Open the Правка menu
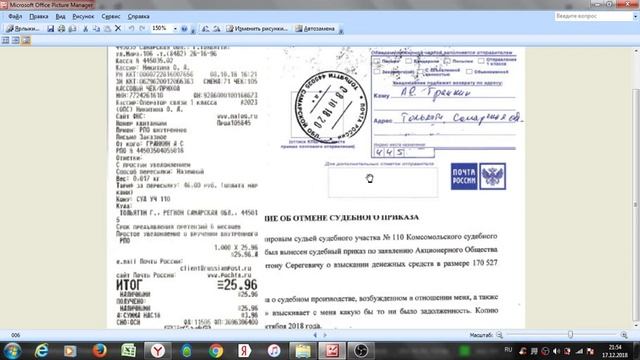Screen dimensions: 640x360 39,17
